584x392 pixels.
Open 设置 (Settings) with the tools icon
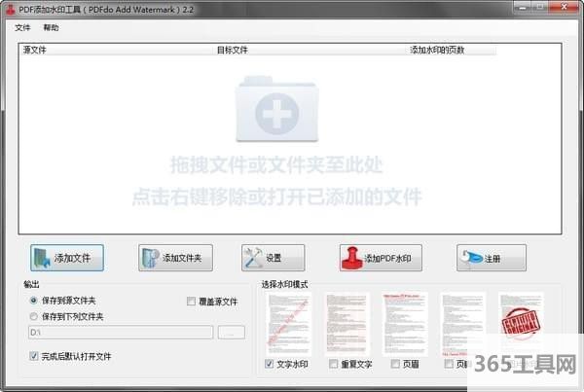pos(274,258)
